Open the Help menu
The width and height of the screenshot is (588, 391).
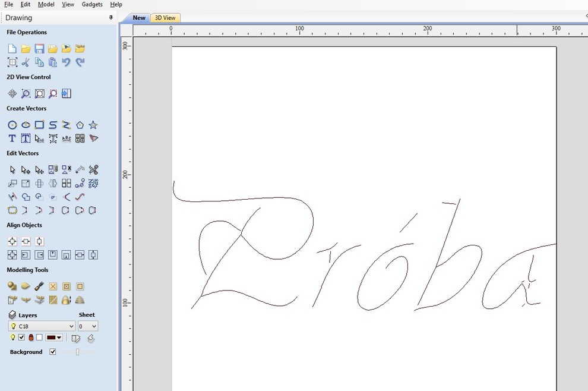(116, 5)
